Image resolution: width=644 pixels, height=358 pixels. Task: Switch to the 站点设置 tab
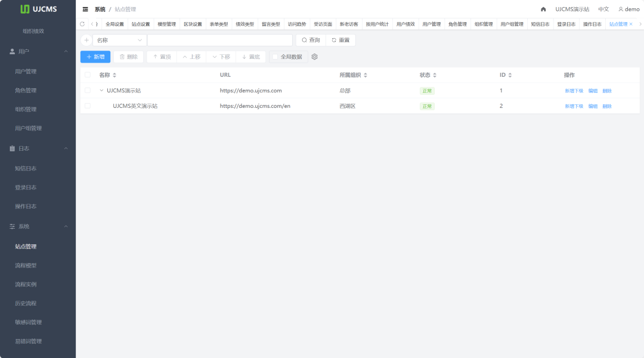pos(141,24)
